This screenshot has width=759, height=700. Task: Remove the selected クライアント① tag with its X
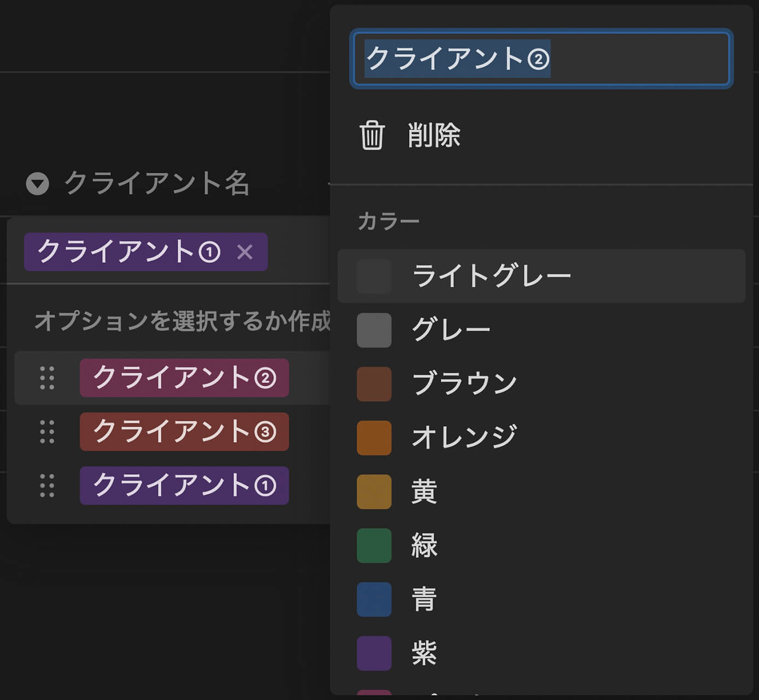[245, 252]
